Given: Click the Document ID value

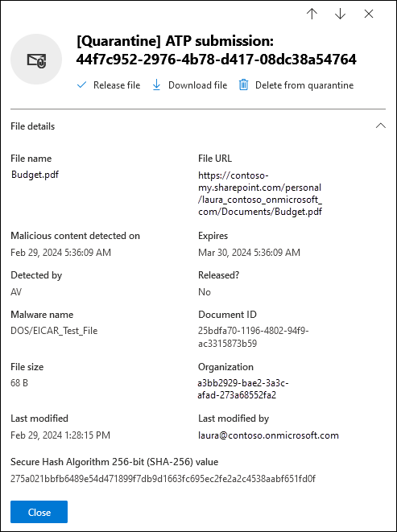Looking at the screenshot, I should point(254,337).
